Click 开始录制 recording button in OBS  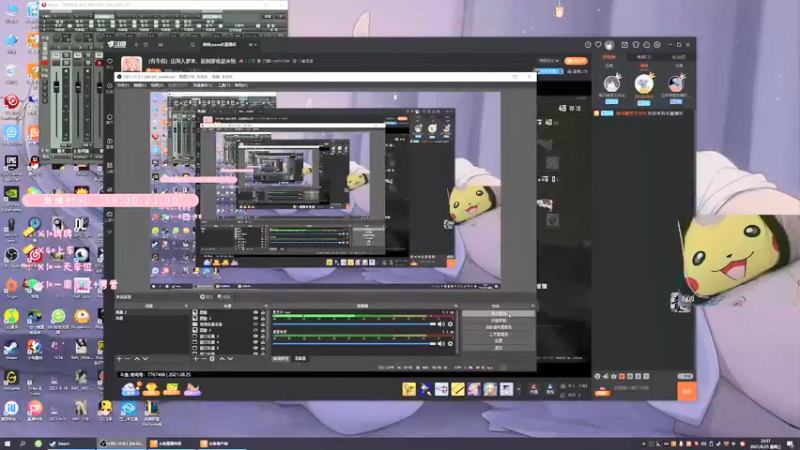click(x=498, y=320)
